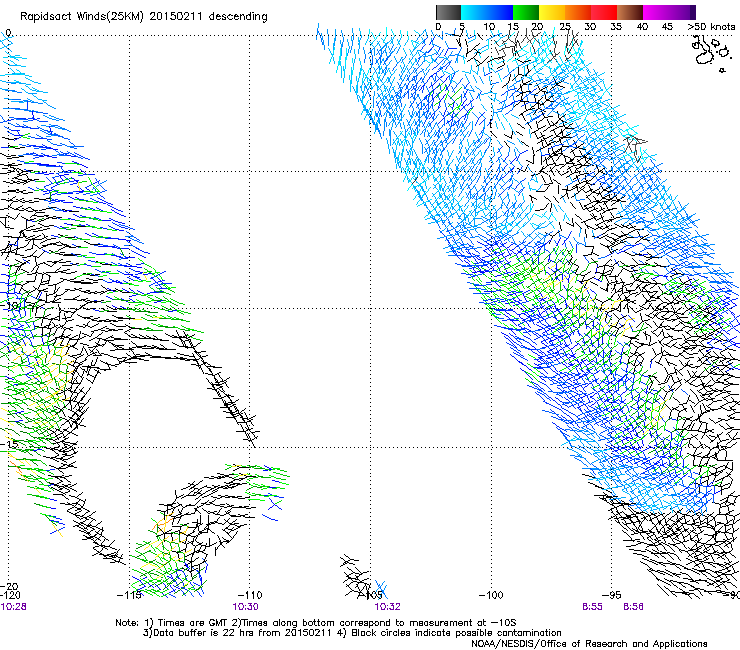Viewport: 740px width, 650px height.
Task: Click the note 'Black circles indicate possible contamination'
Action: point(456,633)
